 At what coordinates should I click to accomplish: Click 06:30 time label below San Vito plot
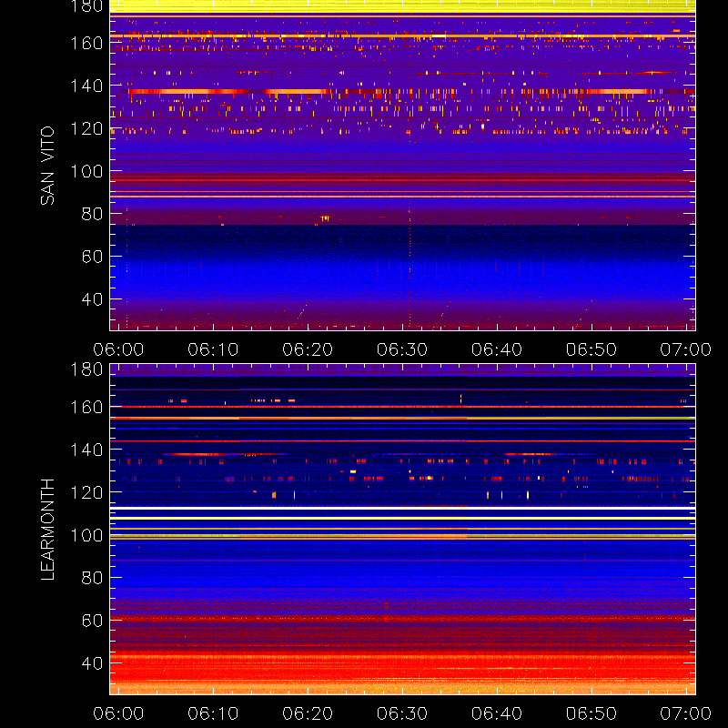pyautogui.click(x=402, y=349)
